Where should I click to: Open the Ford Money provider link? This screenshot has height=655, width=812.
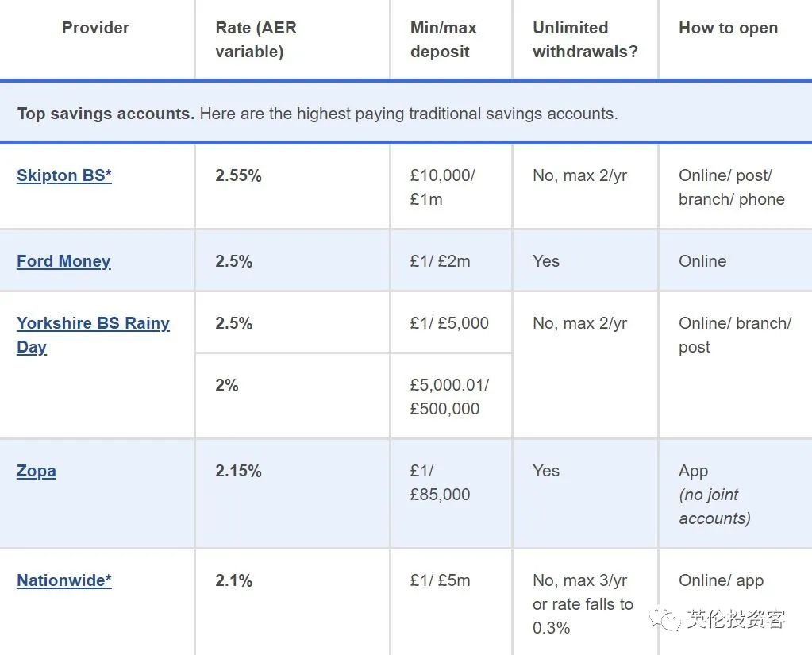(x=63, y=261)
